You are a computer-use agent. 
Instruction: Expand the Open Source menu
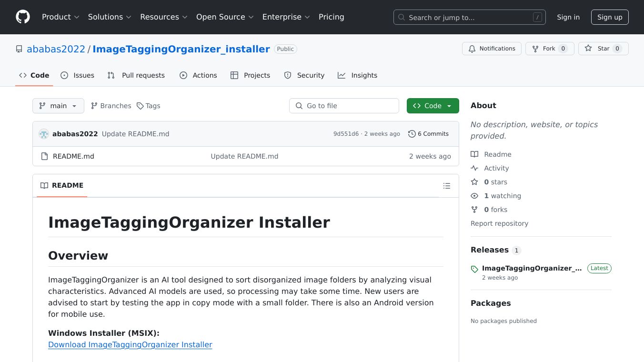(x=225, y=17)
